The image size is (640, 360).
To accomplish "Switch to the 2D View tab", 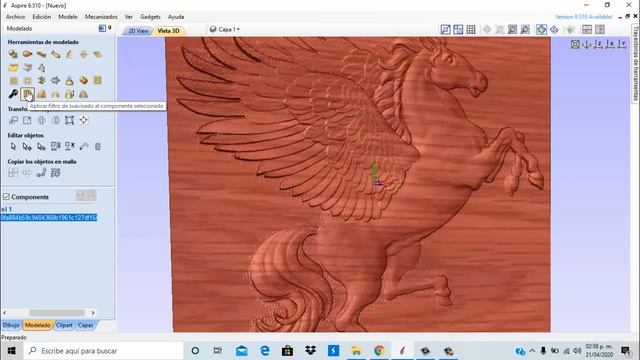I will pos(138,31).
